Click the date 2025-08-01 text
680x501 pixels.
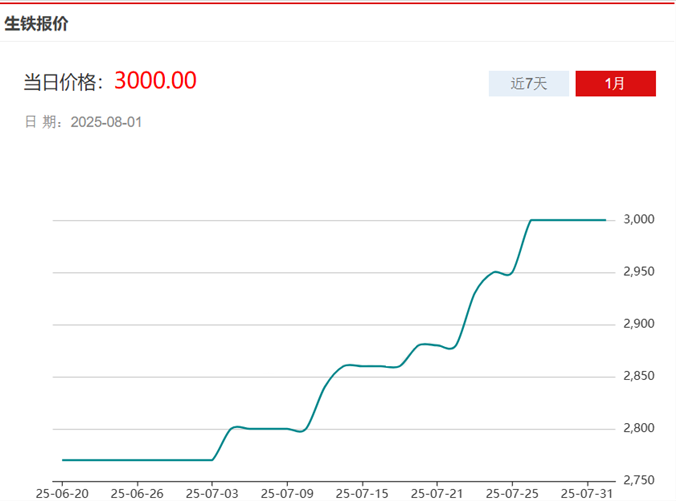[x=106, y=122]
